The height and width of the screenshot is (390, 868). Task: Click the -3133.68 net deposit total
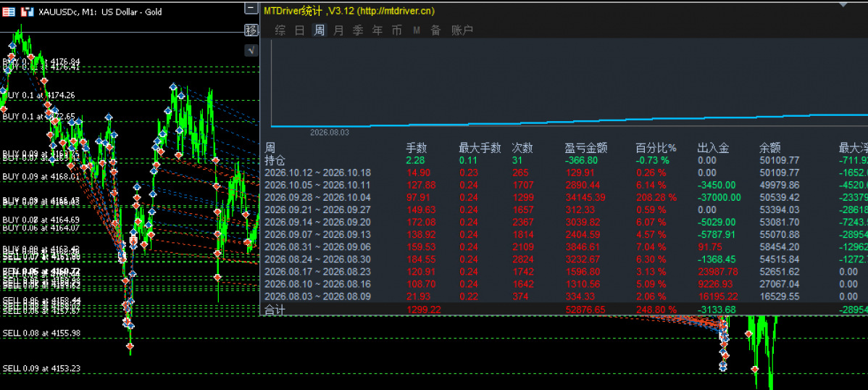point(717,310)
